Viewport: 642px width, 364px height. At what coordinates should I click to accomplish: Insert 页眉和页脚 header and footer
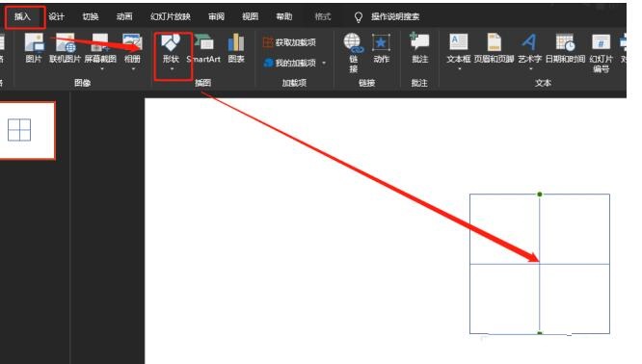[x=494, y=49]
